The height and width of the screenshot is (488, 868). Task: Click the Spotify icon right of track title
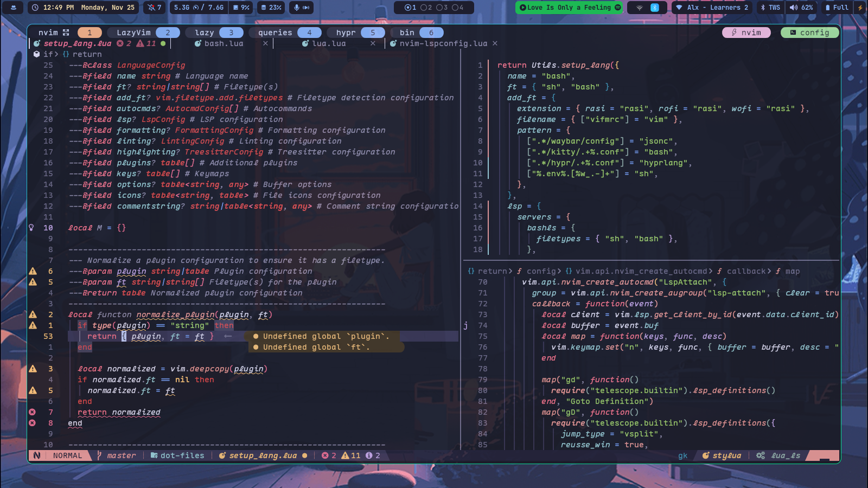click(x=617, y=8)
